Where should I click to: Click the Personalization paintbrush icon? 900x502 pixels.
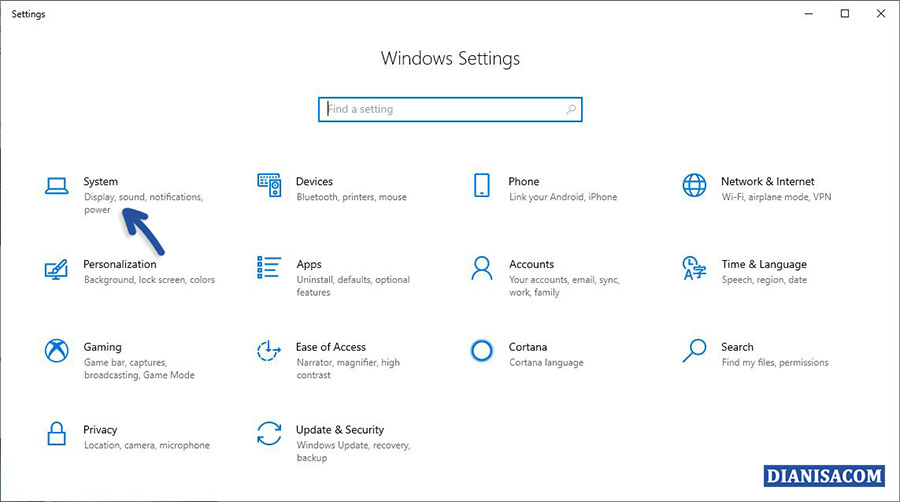tap(56, 269)
